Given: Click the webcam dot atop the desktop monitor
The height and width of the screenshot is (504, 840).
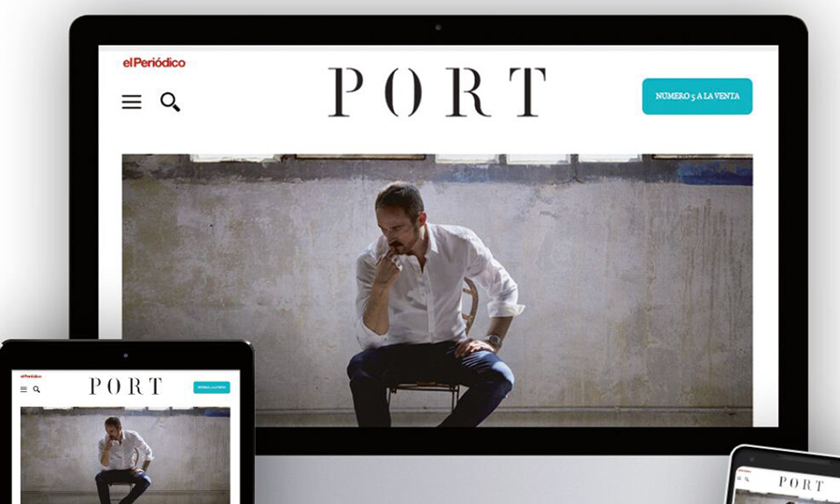Looking at the screenshot, I should (439, 27).
